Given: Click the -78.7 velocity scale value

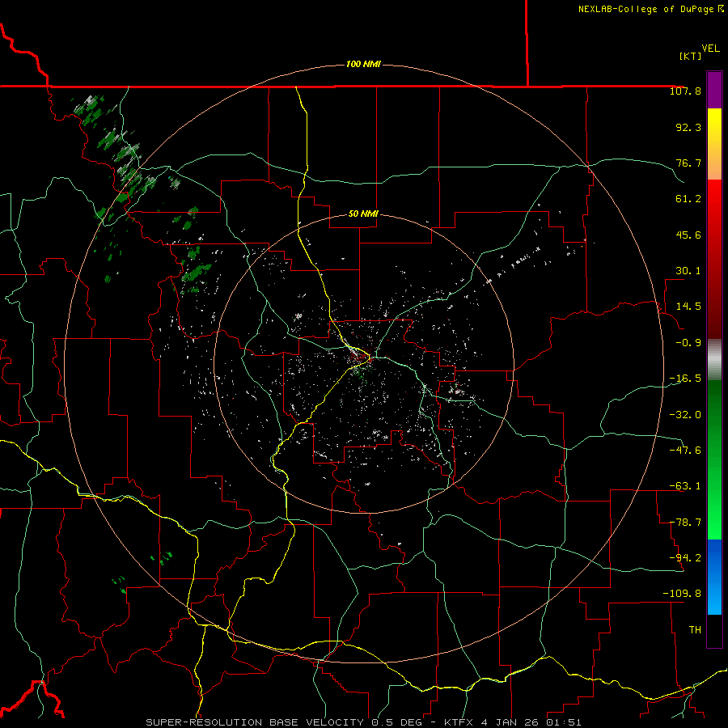Looking at the screenshot, I should 685,523.
